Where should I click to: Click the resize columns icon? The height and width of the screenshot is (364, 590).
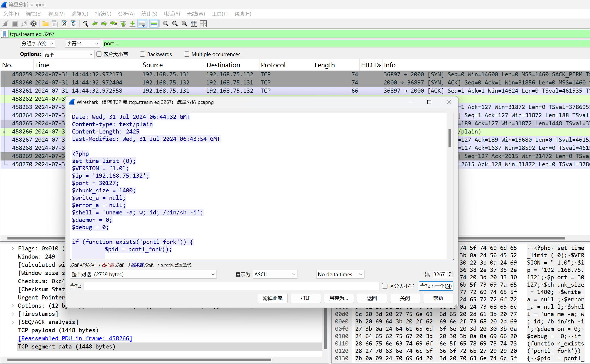(x=194, y=24)
